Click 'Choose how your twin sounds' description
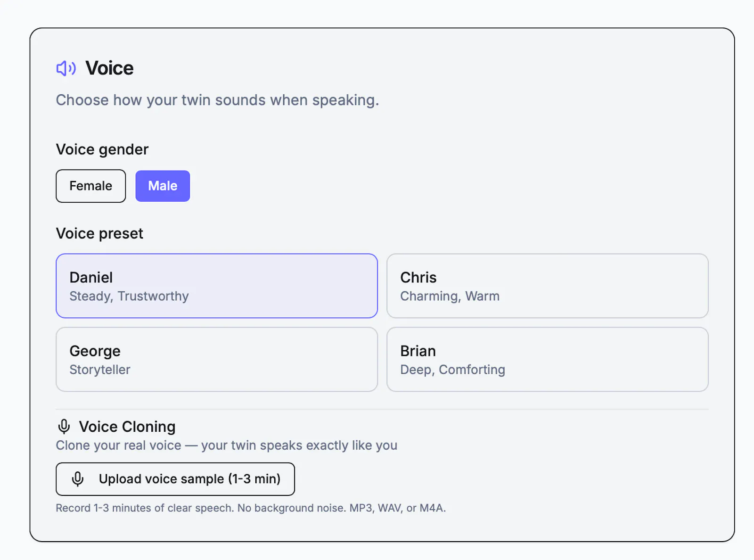This screenshot has height=560, width=754. click(217, 100)
